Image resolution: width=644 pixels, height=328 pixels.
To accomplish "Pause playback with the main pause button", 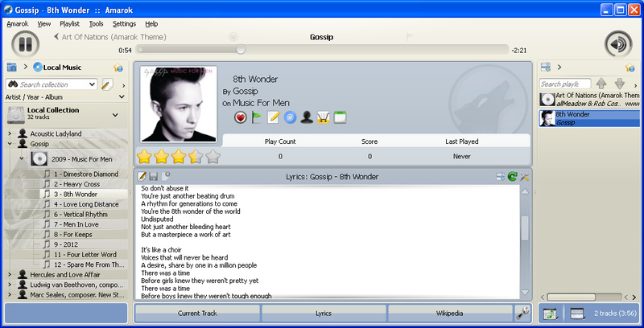I will click(26, 44).
